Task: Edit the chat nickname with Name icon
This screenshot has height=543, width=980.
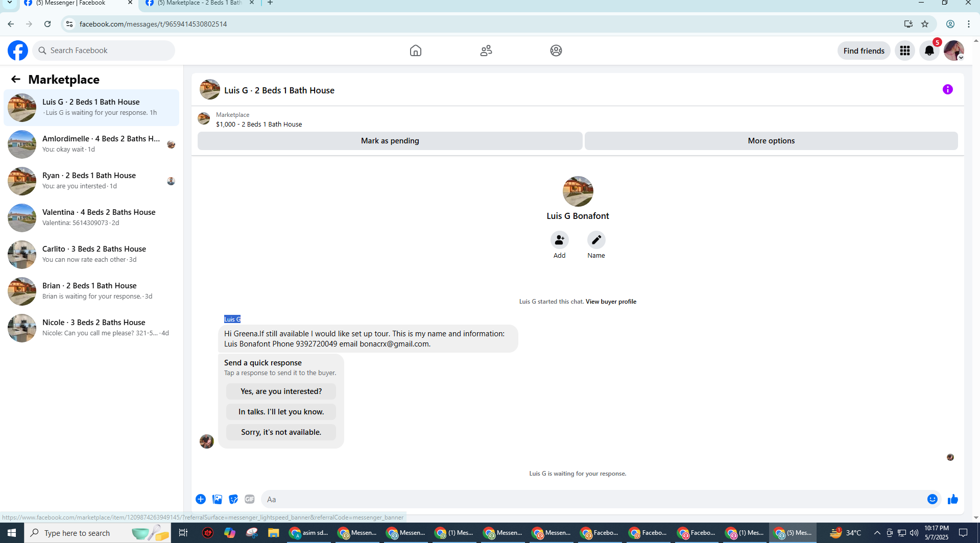Action: pyautogui.click(x=596, y=240)
